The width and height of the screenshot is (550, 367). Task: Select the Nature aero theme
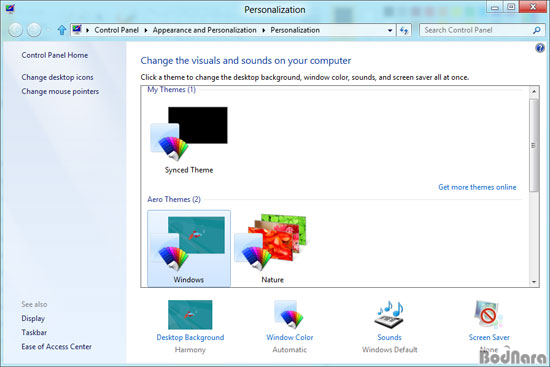tap(272, 248)
